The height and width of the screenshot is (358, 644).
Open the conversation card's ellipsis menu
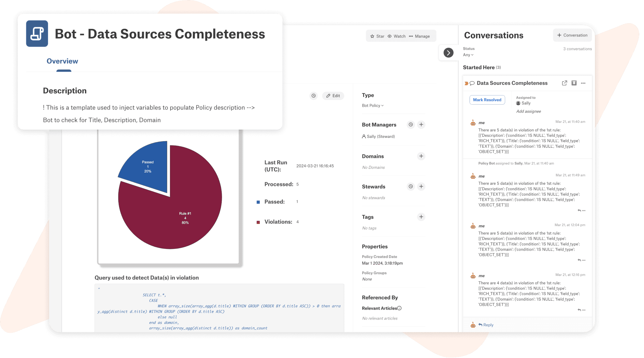(x=583, y=83)
